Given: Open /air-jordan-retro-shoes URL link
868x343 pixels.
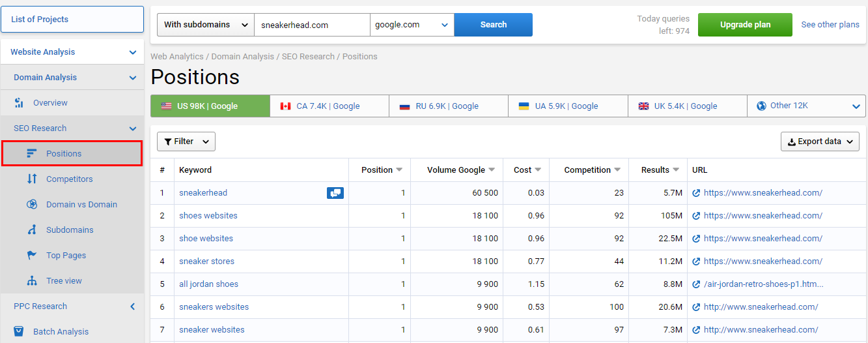Looking at the screenshot, I should click(764, 284).
